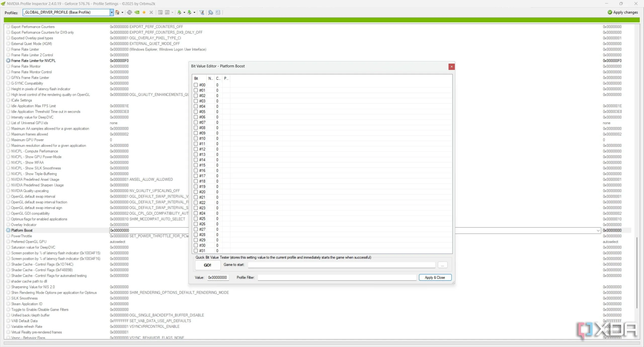This screenshot has height=347, width=644.
Task: Tick bit #24 checkbox
Action: tap(196, 213)
